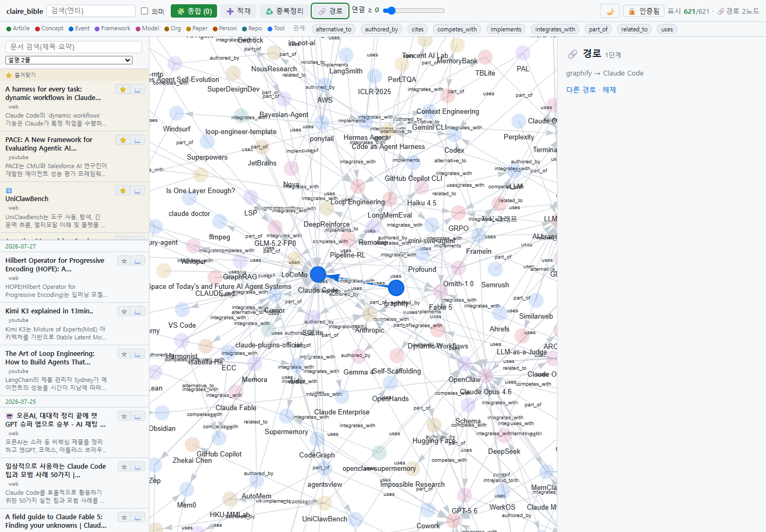Toggle the Concept type filter
This screenshot has width=766, height=532.
tap(49, 29)
